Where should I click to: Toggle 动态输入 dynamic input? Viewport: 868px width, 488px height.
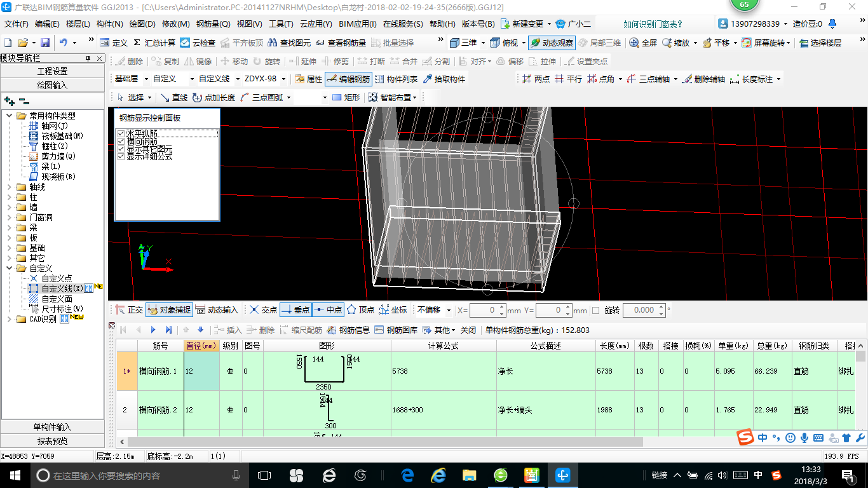click(217, 309)
